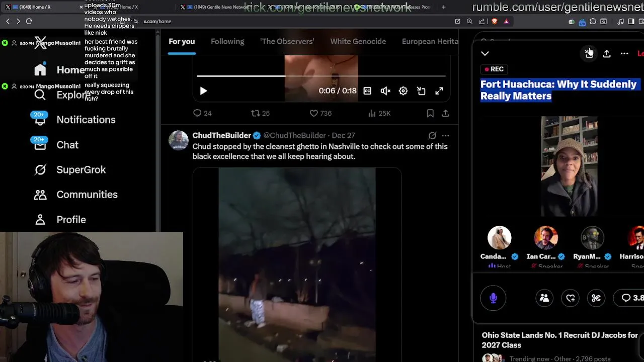
Task: Open Ian Car... speaker avatar
Action: 546,238
